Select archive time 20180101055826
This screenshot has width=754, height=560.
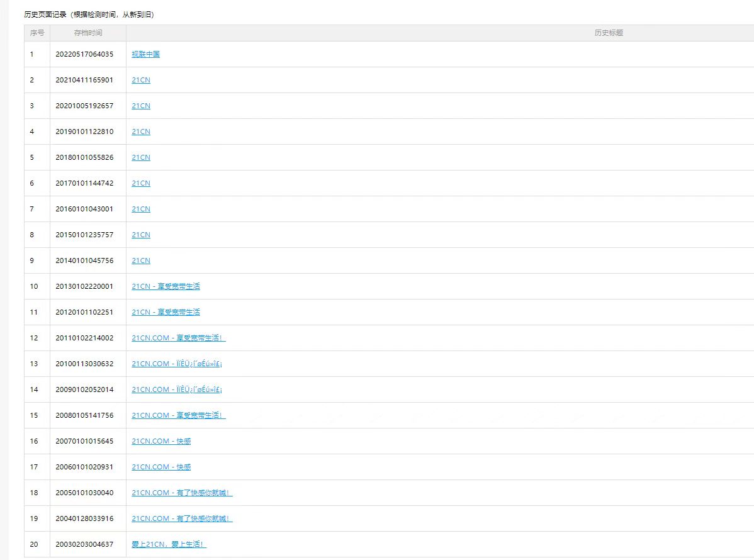click(84, 157)
